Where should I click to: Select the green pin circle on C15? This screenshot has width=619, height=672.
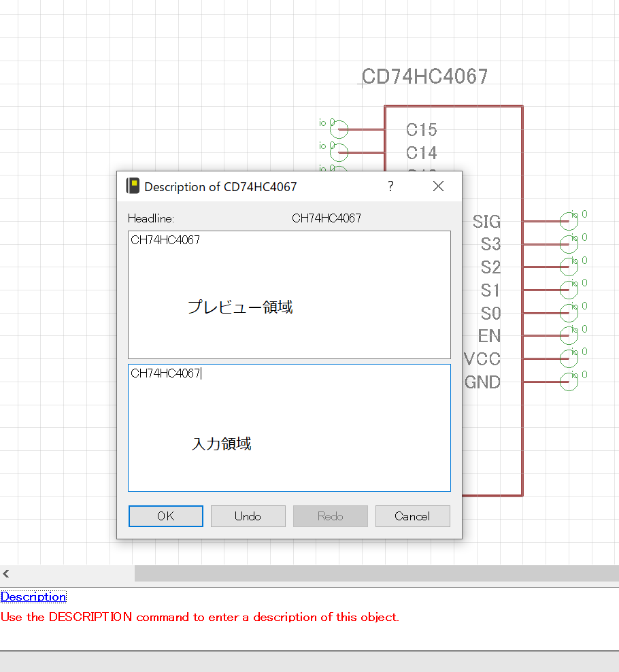(x=339, y=129)
